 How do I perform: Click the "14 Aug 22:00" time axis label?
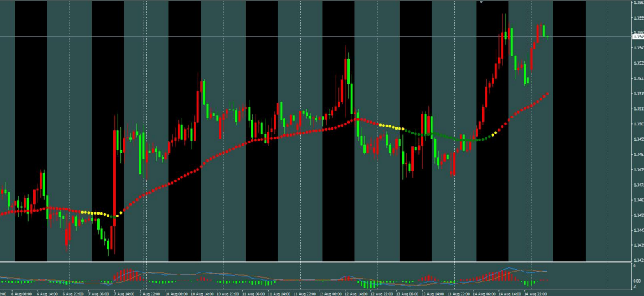coord(535,294)
